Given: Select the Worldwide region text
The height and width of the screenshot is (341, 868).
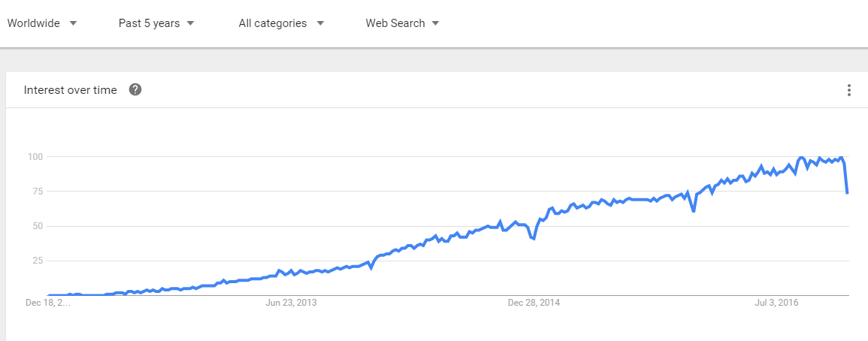Looking at the screenshot, I should point(34,23).
